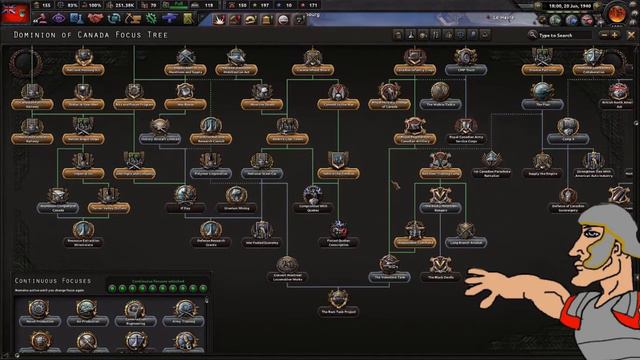The height and width of the screenshot is (360, 640).
Task: Click the stability value 83%
Action: point(72,5)
